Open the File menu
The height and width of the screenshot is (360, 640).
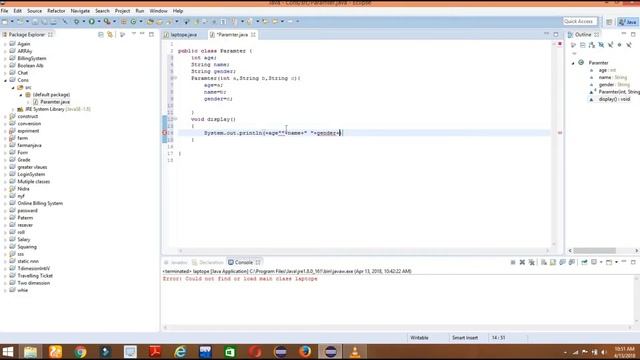pos(4,11)
